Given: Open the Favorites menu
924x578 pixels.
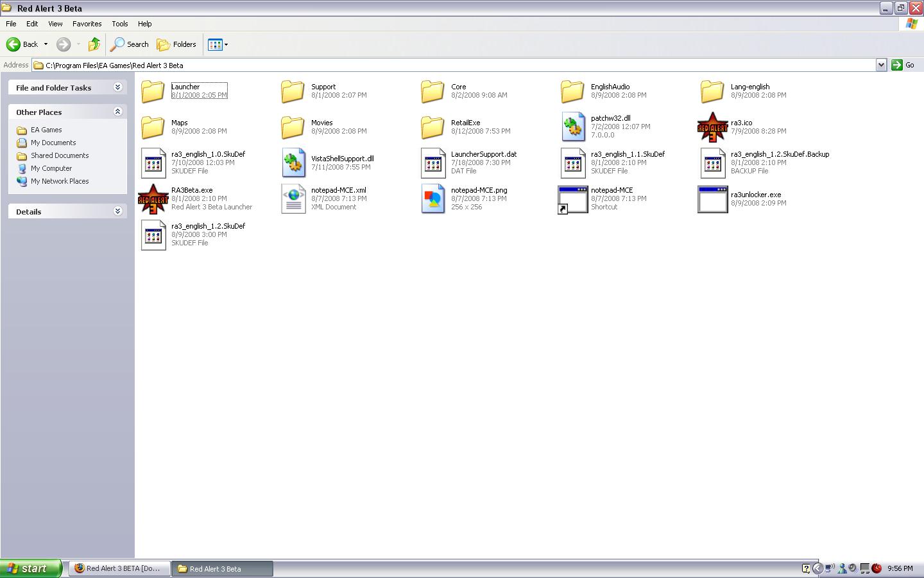Looking at the screenshot, I should (x=87, y=24).
